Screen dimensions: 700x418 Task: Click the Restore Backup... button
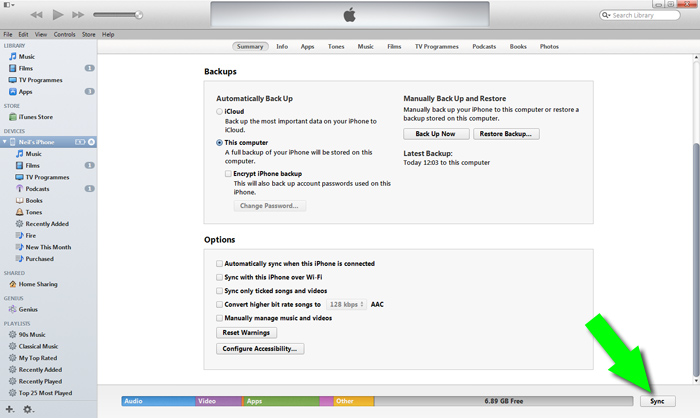tap(506, 134)
